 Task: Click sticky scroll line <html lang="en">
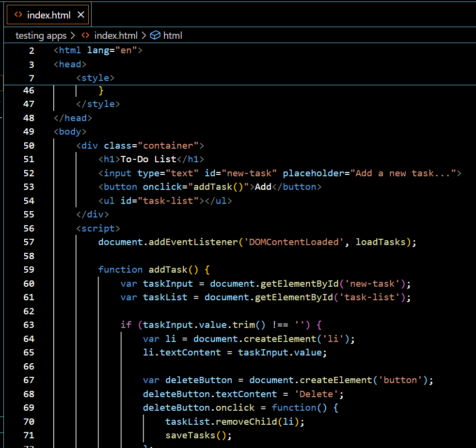(x=98, y=50)
